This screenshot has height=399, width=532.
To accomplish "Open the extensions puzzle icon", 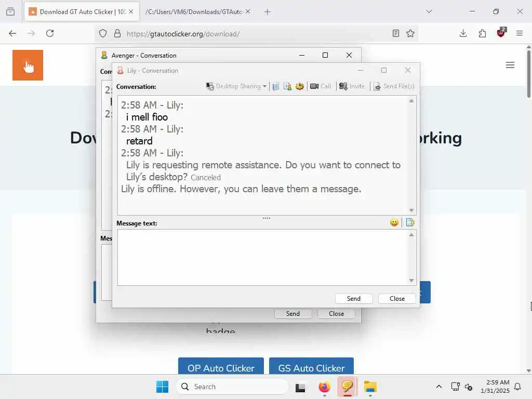I will (482, 33).
